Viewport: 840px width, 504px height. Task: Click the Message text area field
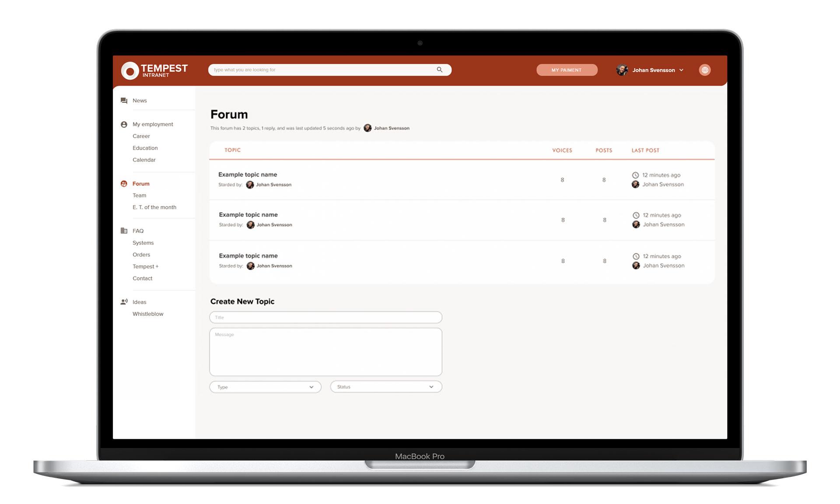click(x=326, y=351)
